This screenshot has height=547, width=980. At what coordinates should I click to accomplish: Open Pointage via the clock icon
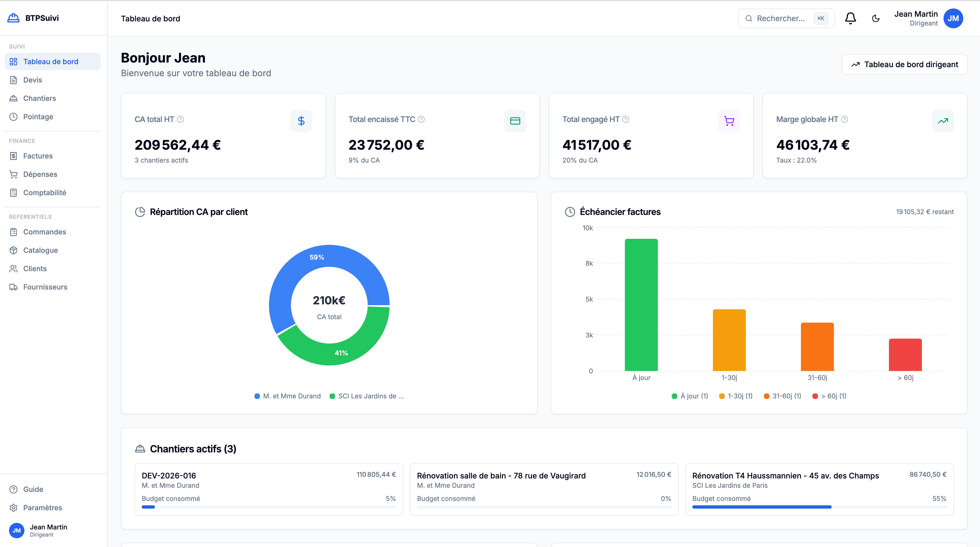pos(13,117)
